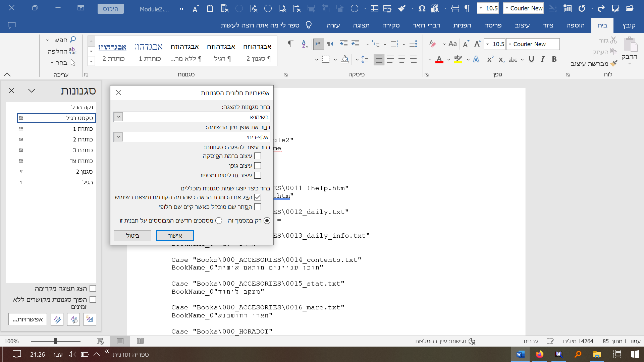The width and height of the screenshot is (644, 362).
Task: Open the Replace tool
Action: tap(62, 51)
